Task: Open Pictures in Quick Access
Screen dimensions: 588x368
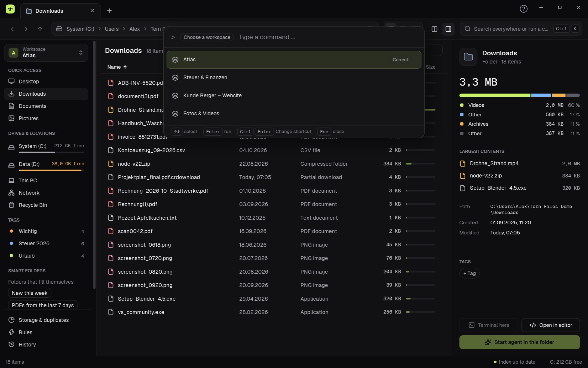Action: pyautogui.click(x=46, y=118)
